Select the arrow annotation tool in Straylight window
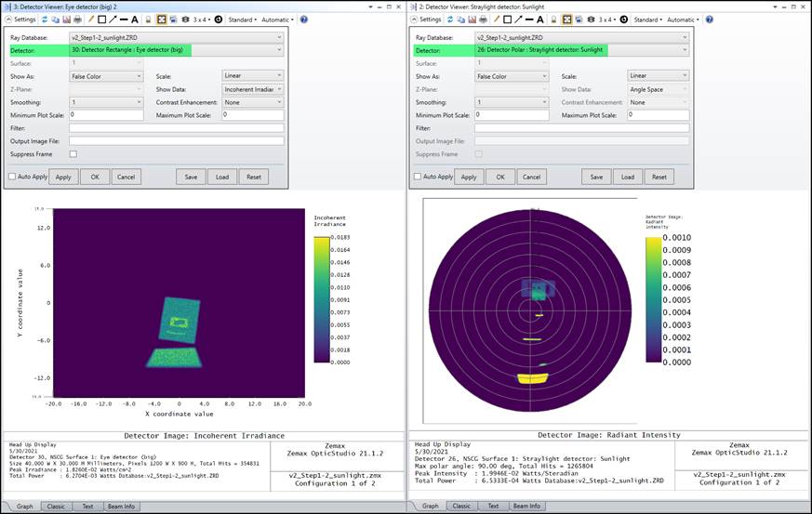812x514 pixels. [x=518, y=20]
